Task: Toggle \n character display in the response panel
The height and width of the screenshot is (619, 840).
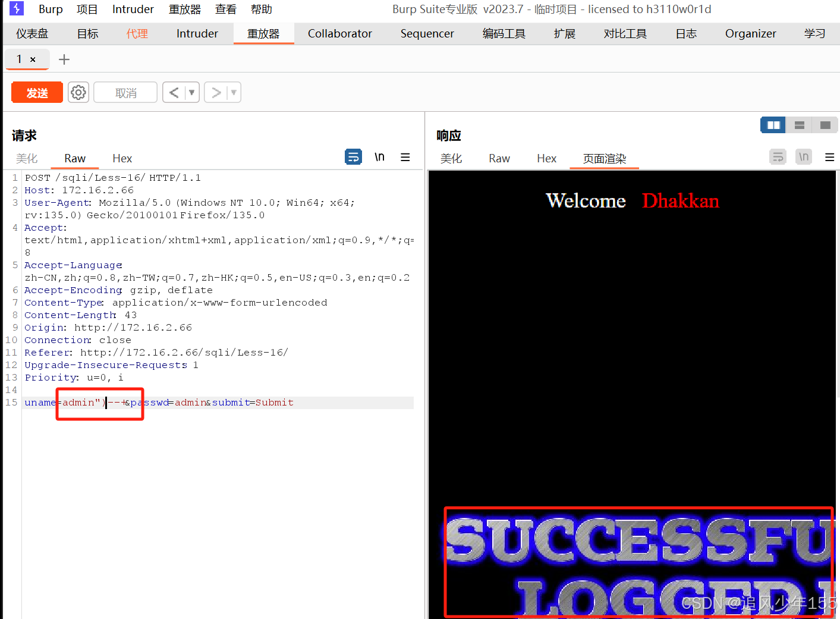Action: (x=803, y=156)
